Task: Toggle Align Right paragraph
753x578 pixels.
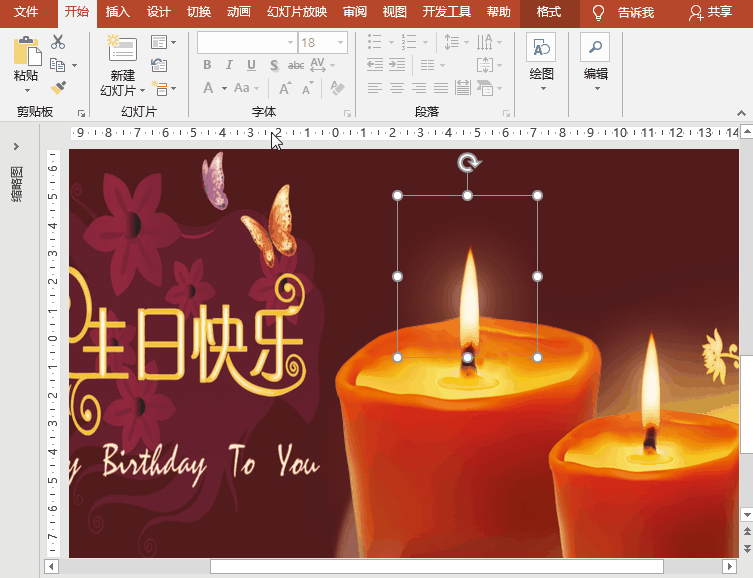Action: (x=419, y=88)
